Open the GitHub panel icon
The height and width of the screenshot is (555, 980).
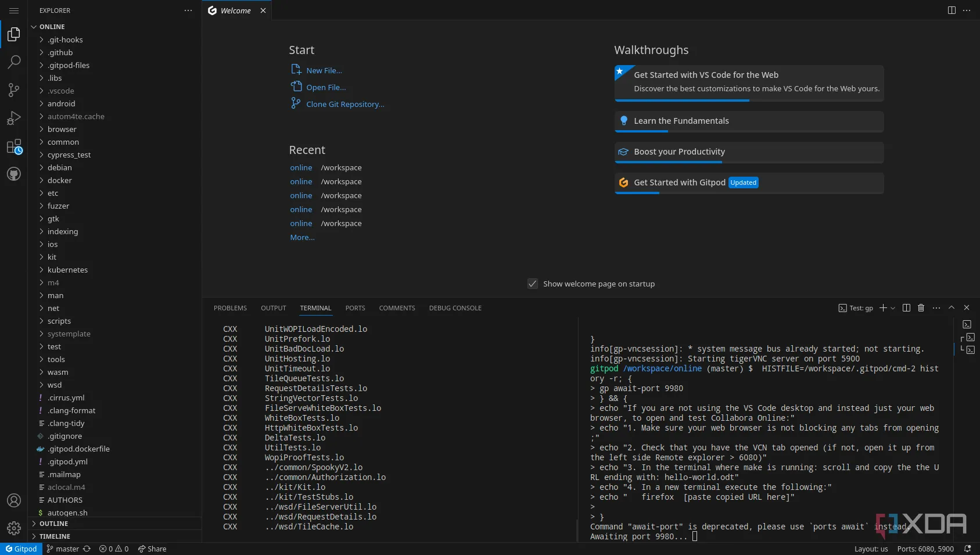pos(14,174)
